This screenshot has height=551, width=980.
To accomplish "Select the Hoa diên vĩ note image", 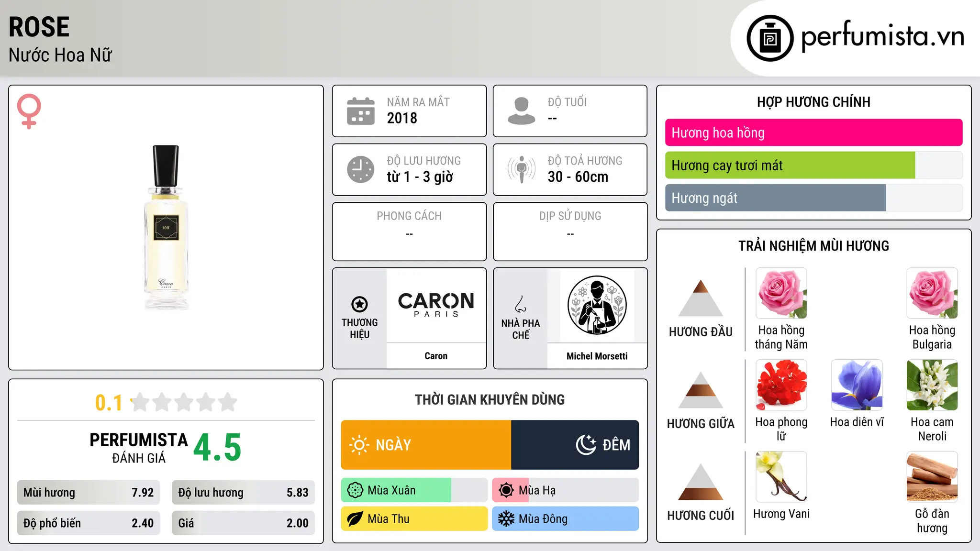I will pyautogui.click(x=857, y=385).
